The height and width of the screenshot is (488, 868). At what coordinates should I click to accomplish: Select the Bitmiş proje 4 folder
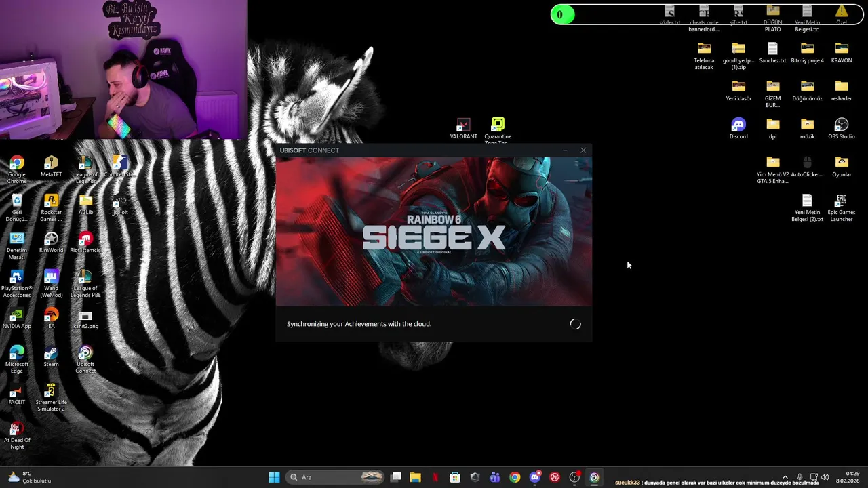click(x=807, y=52)
